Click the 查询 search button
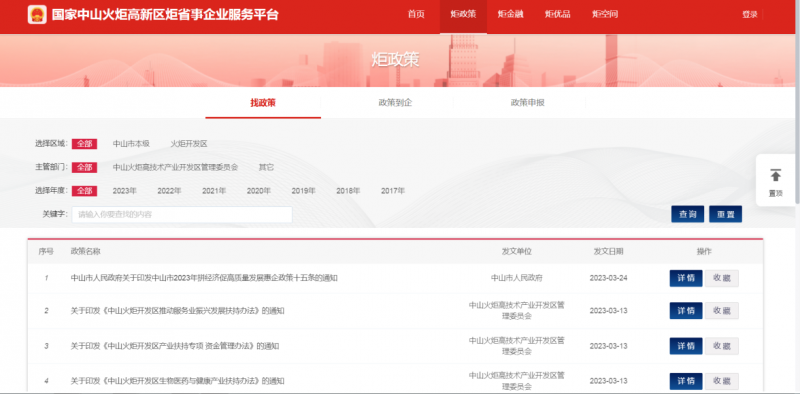800x394 pixels. click(687, 214)
